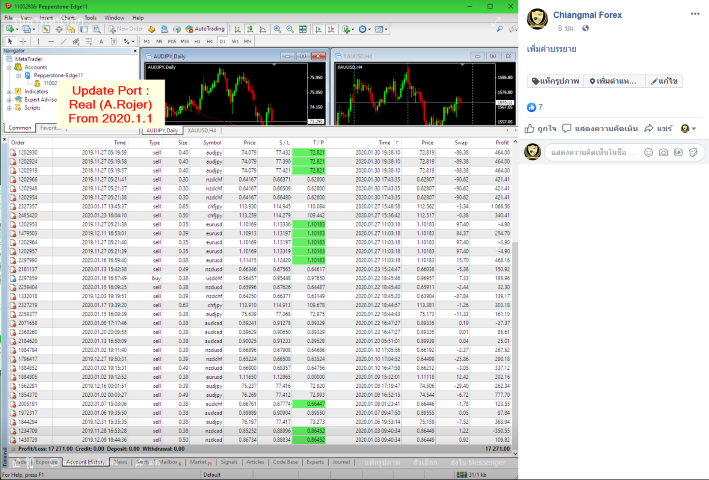Click the Facebook Like button
Screen dimensions: 709x480
coord(540,128)
